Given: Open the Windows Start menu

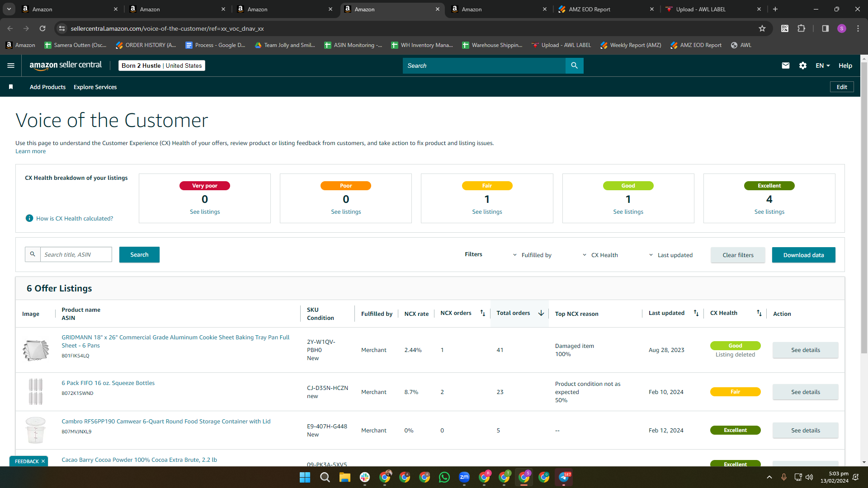Looking at the screenshot, I should (x=305, y=477).
